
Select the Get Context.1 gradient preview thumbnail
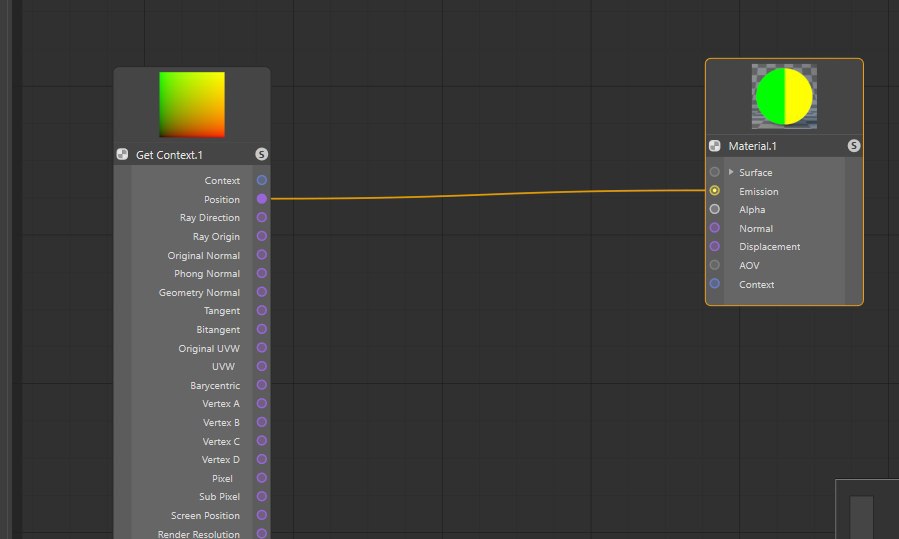point(192,104)
